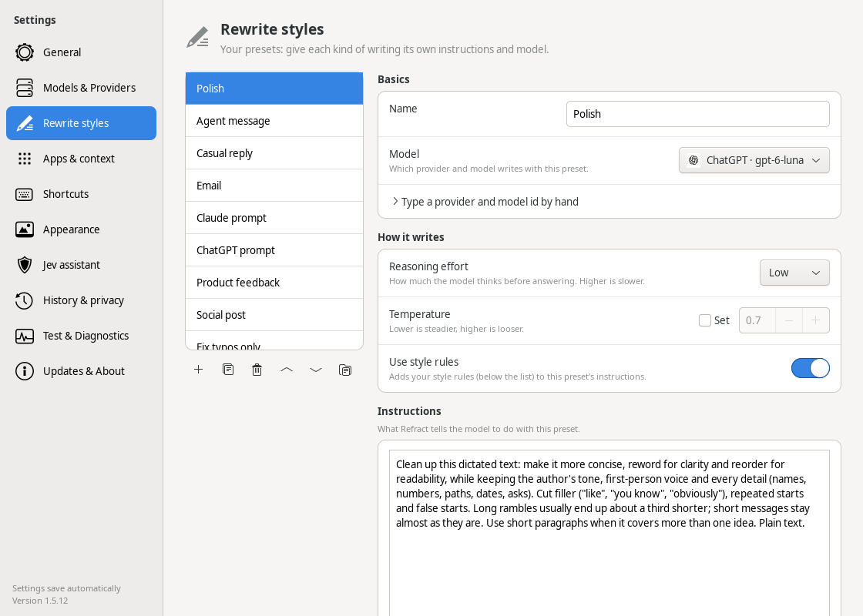
Task: Open Reasoning effort dropdown set to Low
Action: pyautogui.click(x=794, y=273)
